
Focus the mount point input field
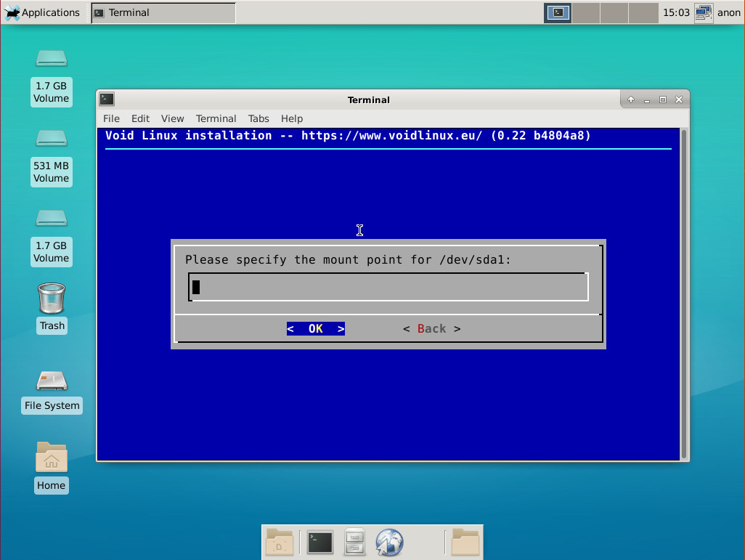point(388,287)
